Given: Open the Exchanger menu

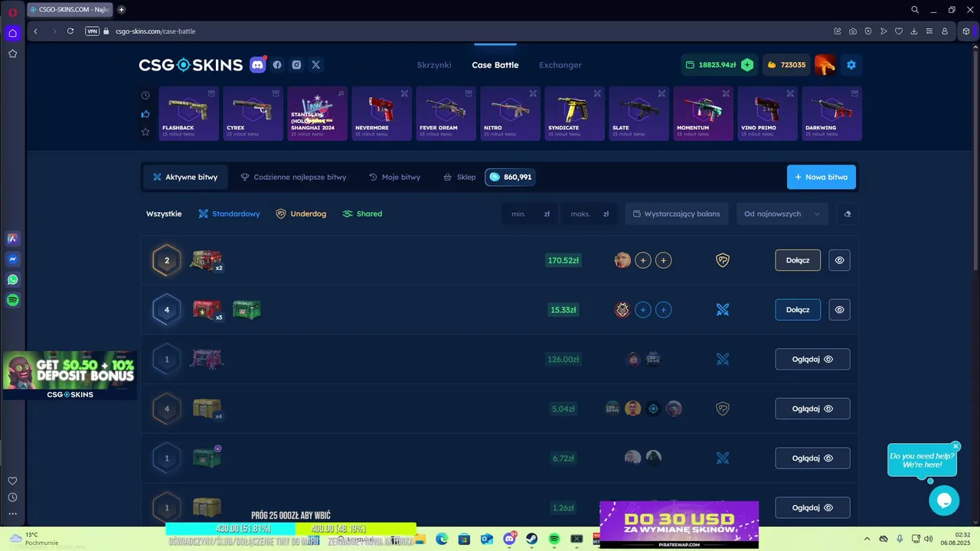Looking at the screenshot, I should tap(560, 65).
